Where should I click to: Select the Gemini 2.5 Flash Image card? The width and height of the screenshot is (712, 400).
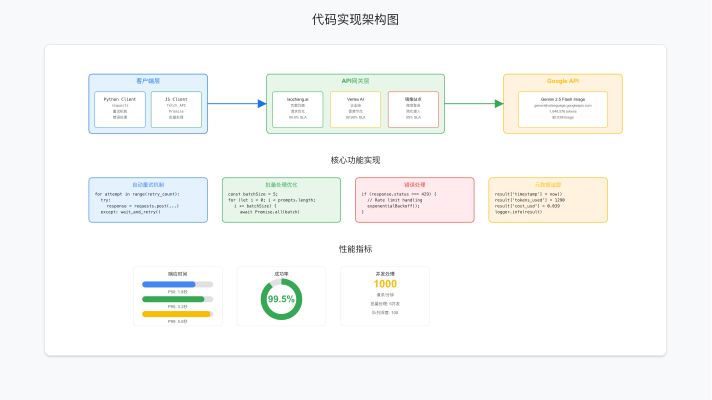[563, 109]
